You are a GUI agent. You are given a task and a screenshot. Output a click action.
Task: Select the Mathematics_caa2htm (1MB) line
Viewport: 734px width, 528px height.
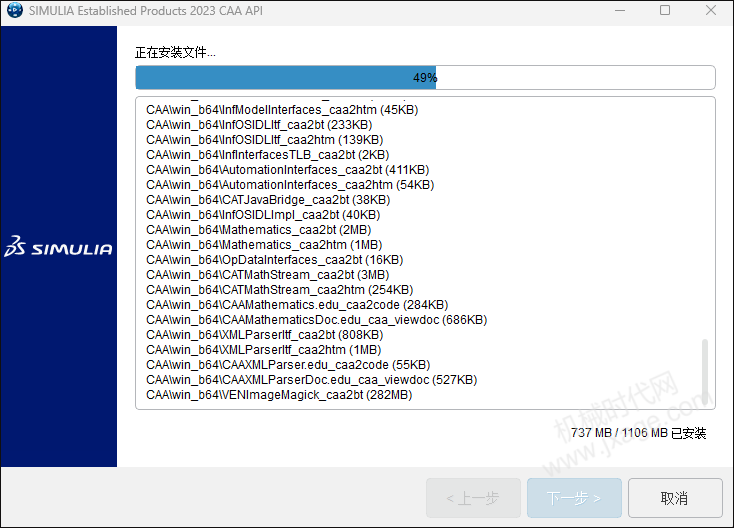point(264,245)
